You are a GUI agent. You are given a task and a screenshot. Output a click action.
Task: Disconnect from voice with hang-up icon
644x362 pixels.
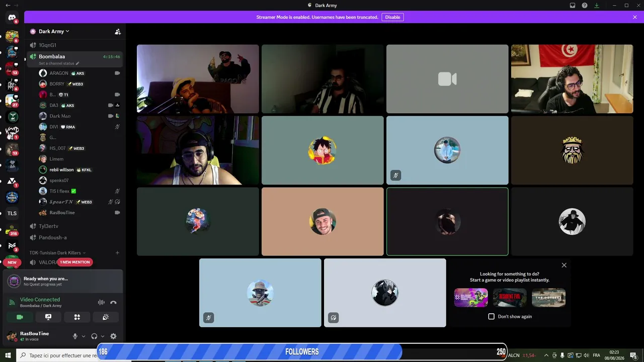point(113,302)
